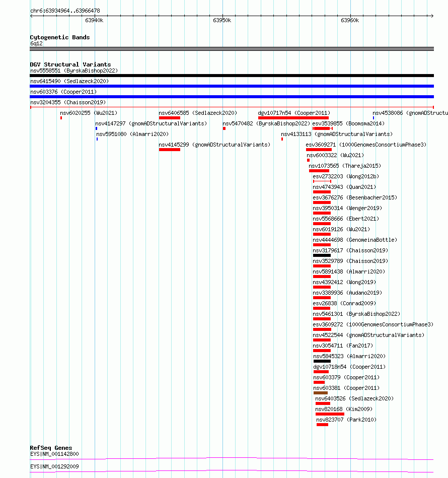Click the chr6:63934964..63966478 coordinates text
Viewport: 448px width, 478px height.
(65, 11)
